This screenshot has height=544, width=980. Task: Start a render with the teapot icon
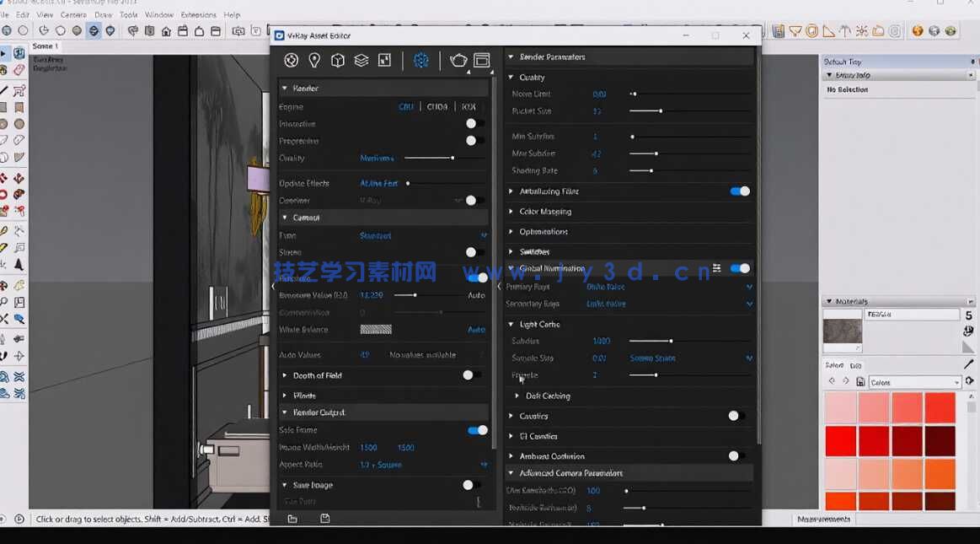458,60
